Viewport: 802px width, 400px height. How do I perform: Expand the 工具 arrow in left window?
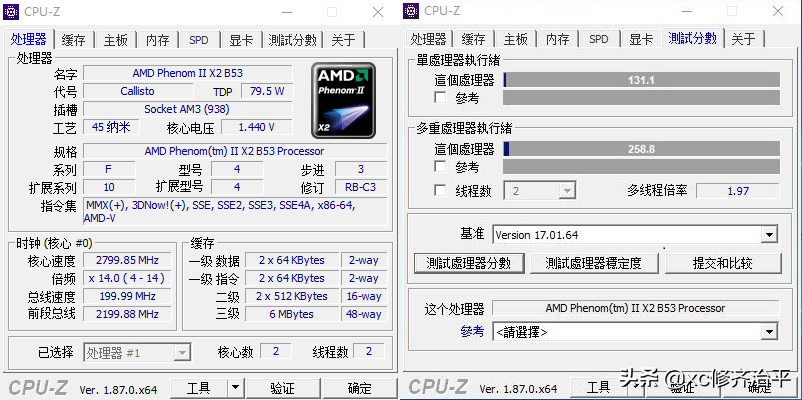click(235, 388)
